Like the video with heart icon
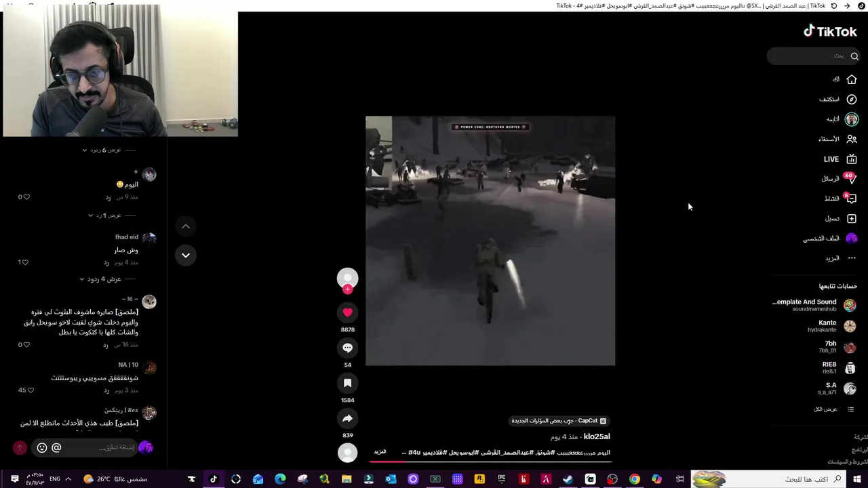The width and height of the screenshot is (868, 488). (347, 312)
